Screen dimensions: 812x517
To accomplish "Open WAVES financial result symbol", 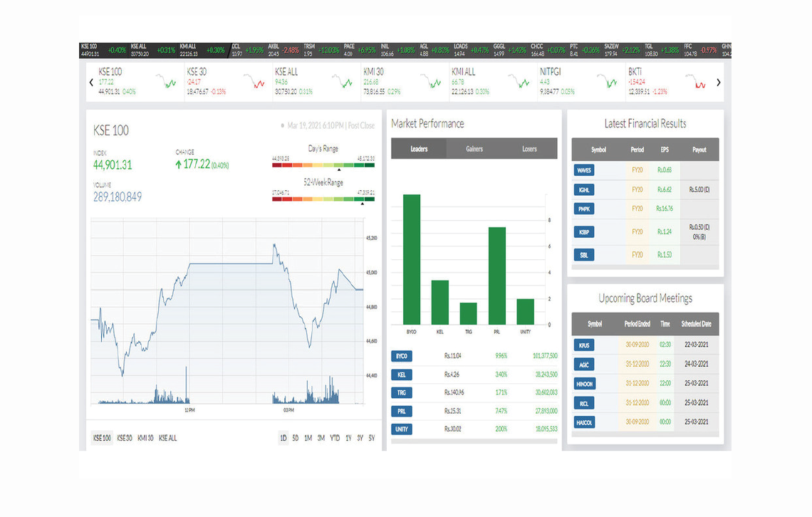I will (583, 170).
